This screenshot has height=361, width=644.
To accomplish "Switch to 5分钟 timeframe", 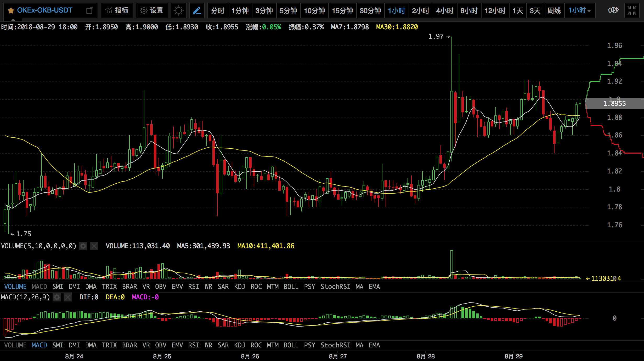I will pyautogui.click(x=288, y=11).
